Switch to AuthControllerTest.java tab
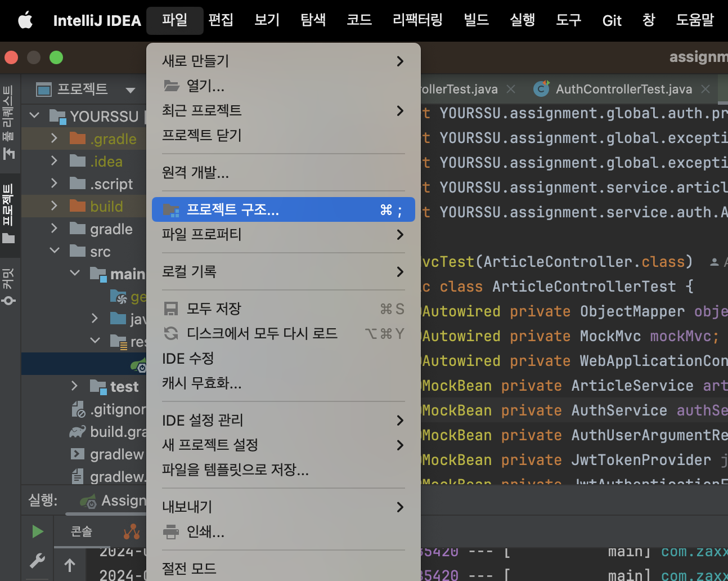 pyautogui.click(x=623, y=89)
